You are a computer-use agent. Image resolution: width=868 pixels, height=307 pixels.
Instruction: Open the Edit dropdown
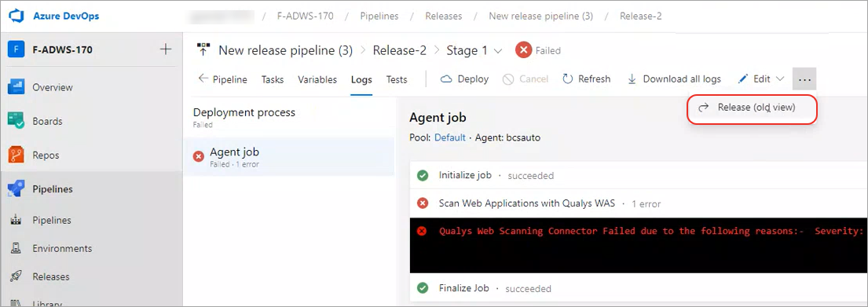click(x=761, y=79)
